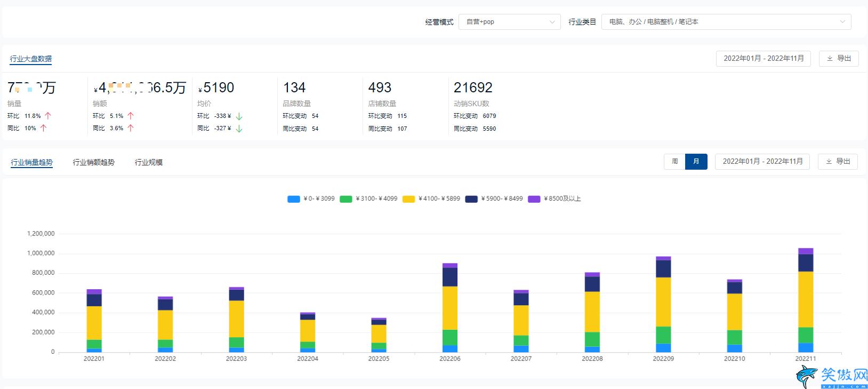This screenshot has width=868, height=389.
Task: Click the stacked bar for 202209
Action: click(x=663, y=305)
